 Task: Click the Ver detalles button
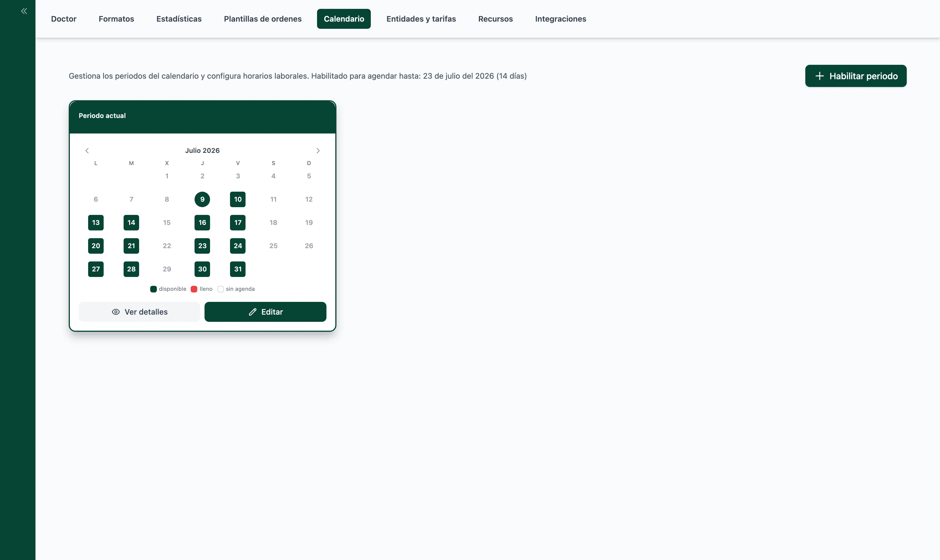[139, 312]
